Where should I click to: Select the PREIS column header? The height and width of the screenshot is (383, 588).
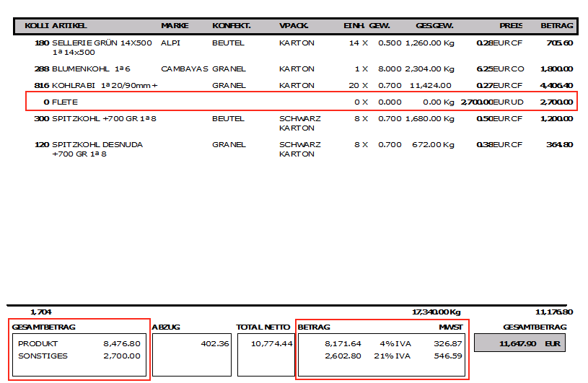point(511,26)
